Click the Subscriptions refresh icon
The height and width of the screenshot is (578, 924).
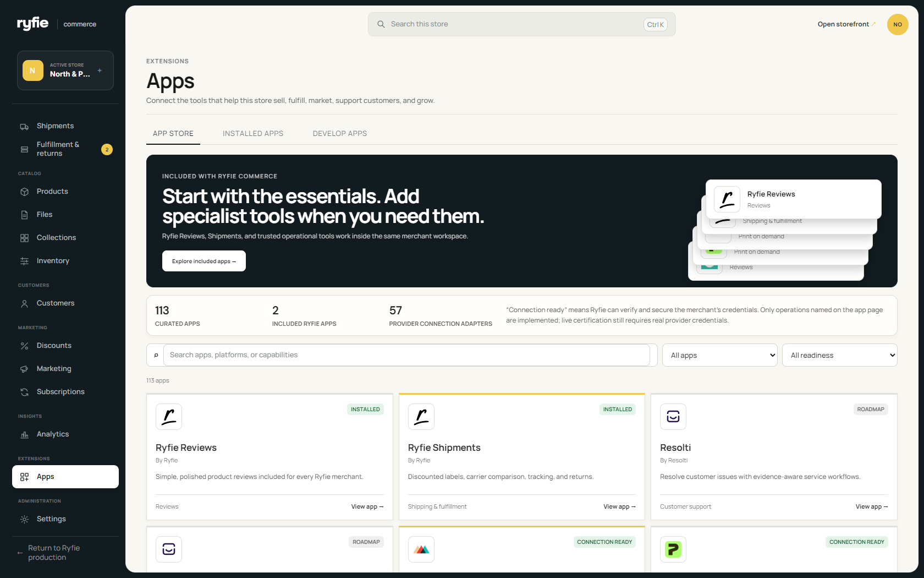24,392
